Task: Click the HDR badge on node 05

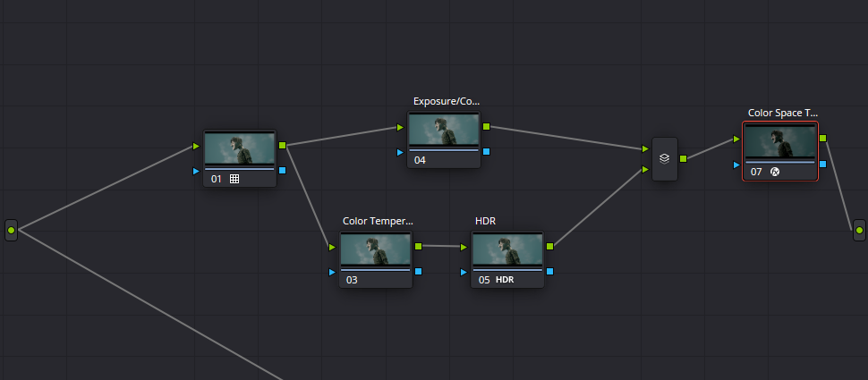Action: (x=505, y=280)
